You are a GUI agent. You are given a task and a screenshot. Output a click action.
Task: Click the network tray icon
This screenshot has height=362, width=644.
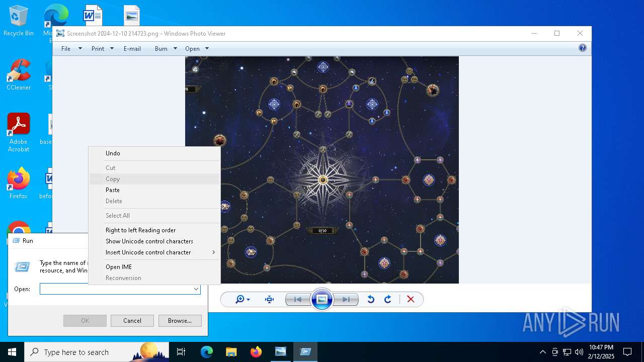(x=567, y=352)
